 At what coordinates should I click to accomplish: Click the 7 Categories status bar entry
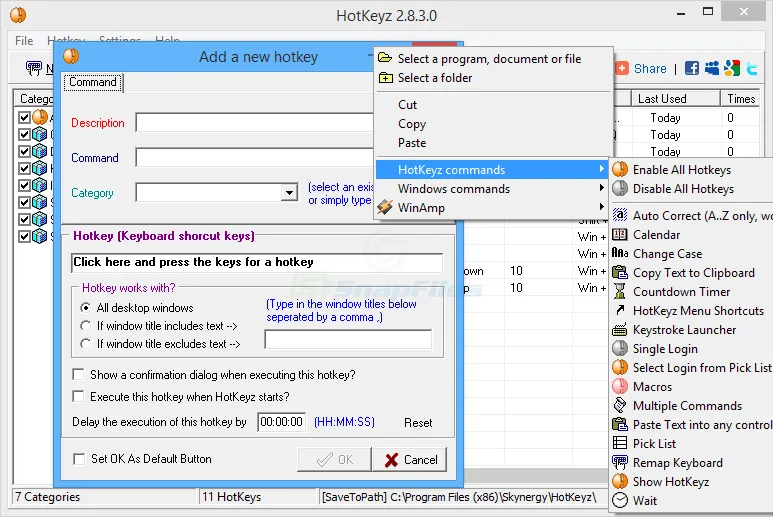pos(104,497)
